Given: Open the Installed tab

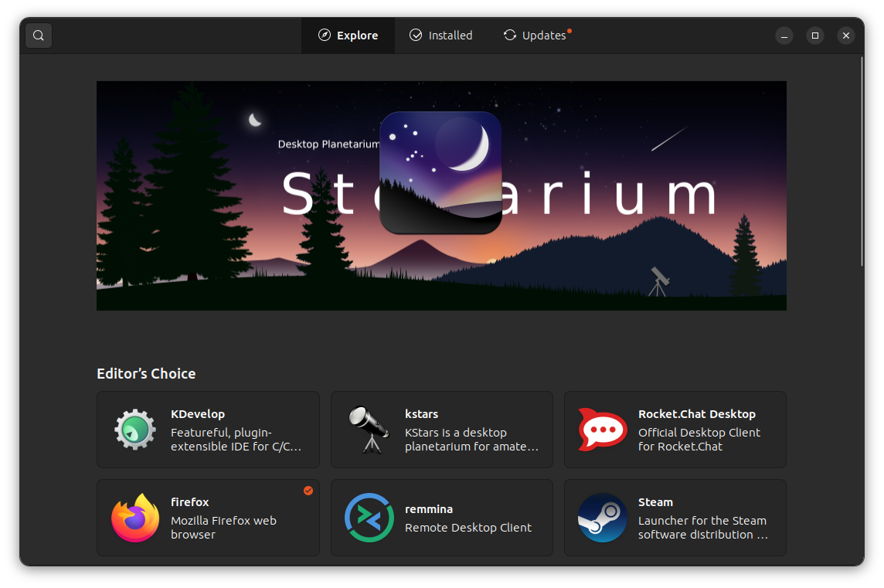Looking at the screenshot, I should (440, 36).
